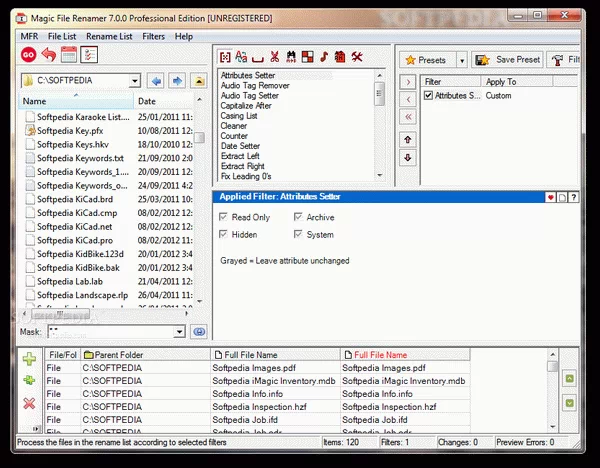This screenshot has width=600, height=468.
Task: Toggle the System checkbox
Action: (x=298, y=234)
